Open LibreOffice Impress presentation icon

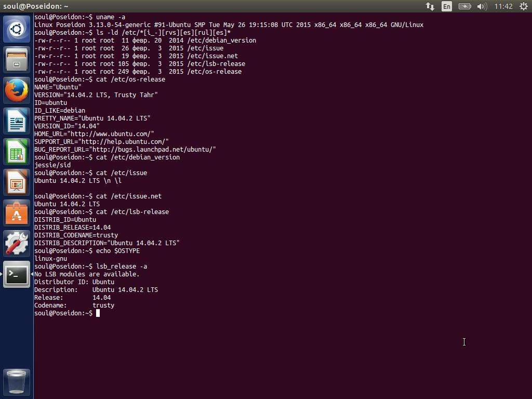click(x=17, y=182)
